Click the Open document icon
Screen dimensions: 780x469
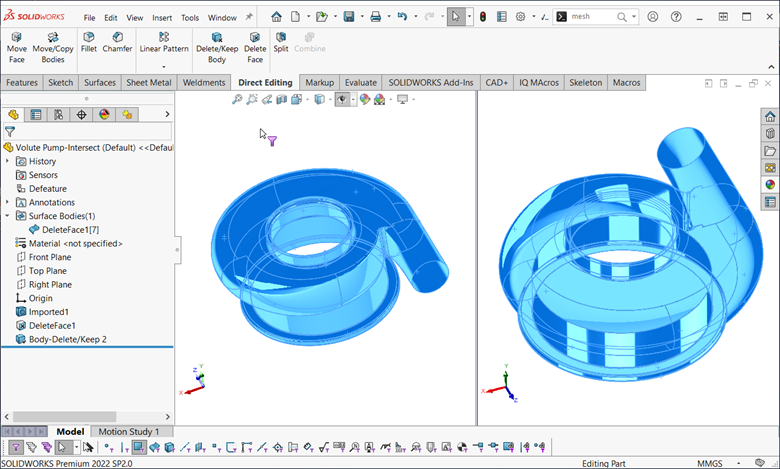[322, 17]
